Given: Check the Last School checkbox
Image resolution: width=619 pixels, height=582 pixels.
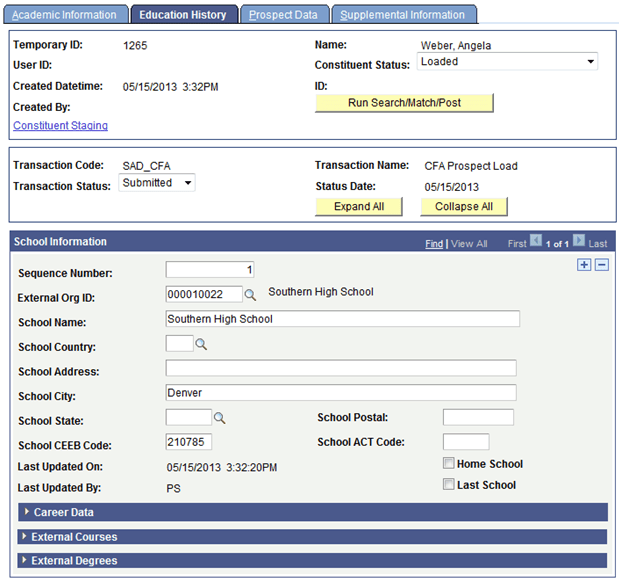Looking at the screenshot, I should (448, 484).
